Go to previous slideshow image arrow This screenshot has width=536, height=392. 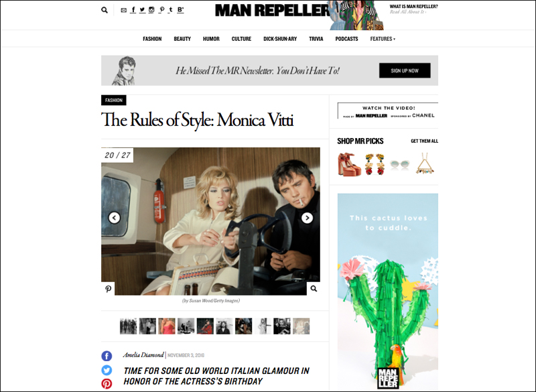114,218
